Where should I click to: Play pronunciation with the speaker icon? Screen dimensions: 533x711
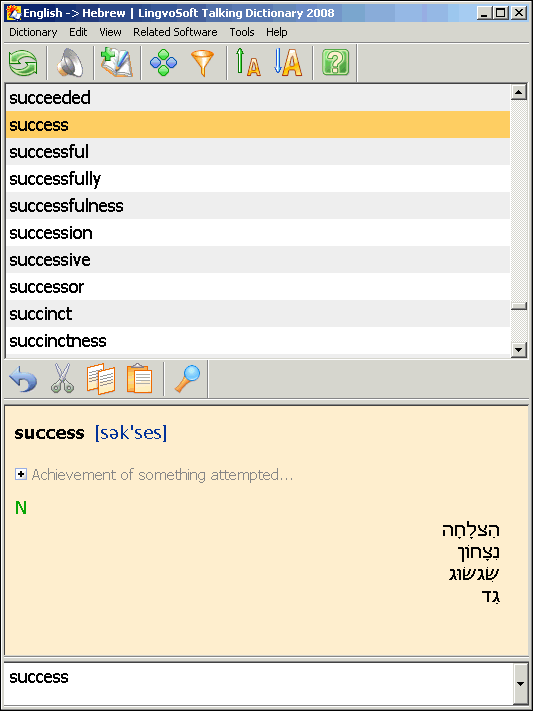(x=70, y=63)
